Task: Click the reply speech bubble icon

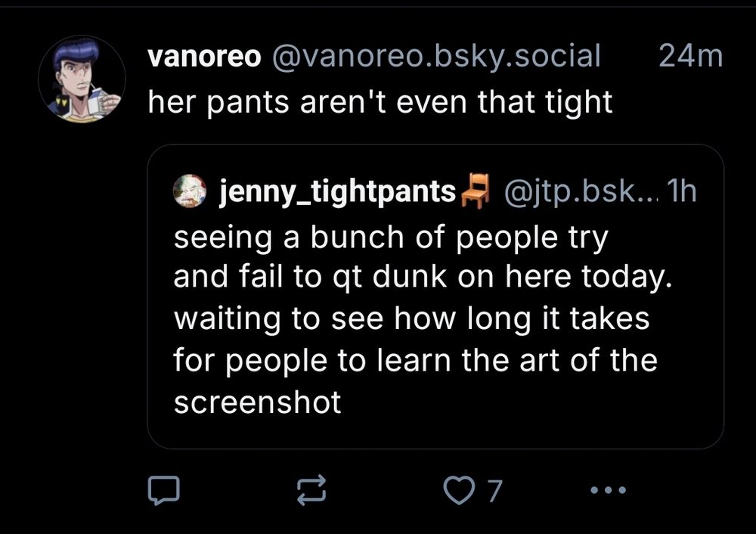Action: [x=163, y=492]
